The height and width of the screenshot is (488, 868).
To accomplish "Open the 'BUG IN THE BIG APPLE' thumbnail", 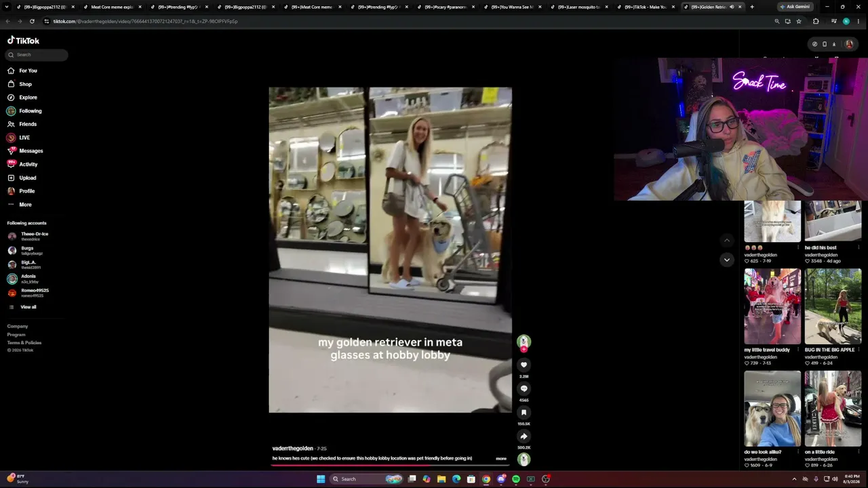I will [x=833, y=306].
